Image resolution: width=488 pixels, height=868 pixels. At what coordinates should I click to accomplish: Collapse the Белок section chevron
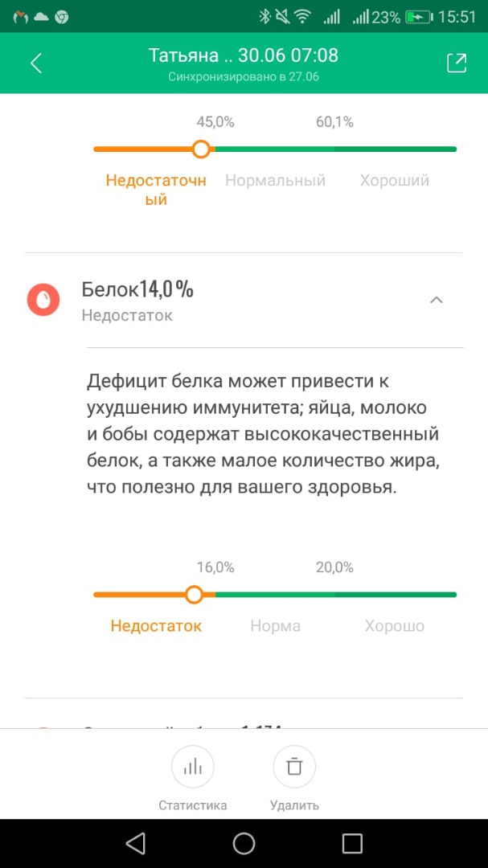(437, 300)
